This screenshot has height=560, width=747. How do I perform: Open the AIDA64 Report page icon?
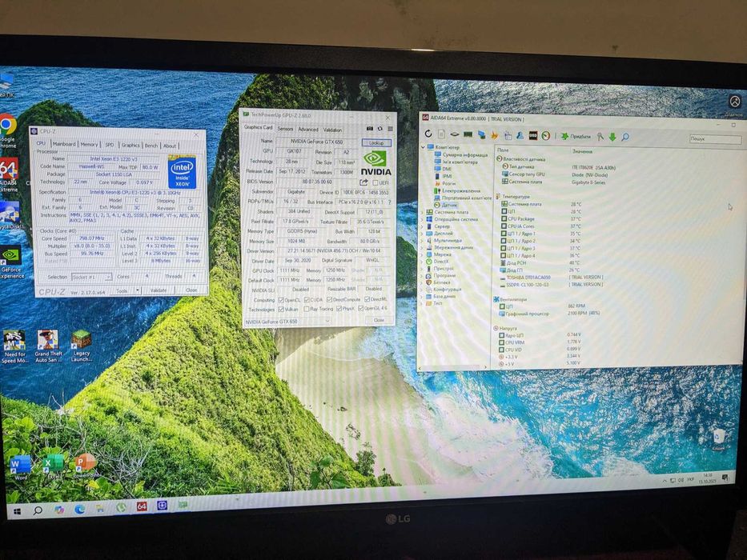[x=442, y=134]
